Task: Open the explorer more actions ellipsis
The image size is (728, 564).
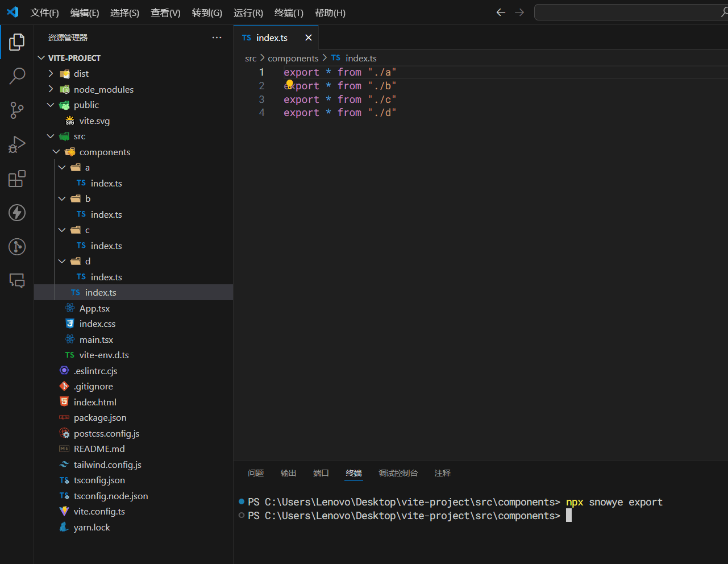Action: pyautogui.click(x=217, y=38)
